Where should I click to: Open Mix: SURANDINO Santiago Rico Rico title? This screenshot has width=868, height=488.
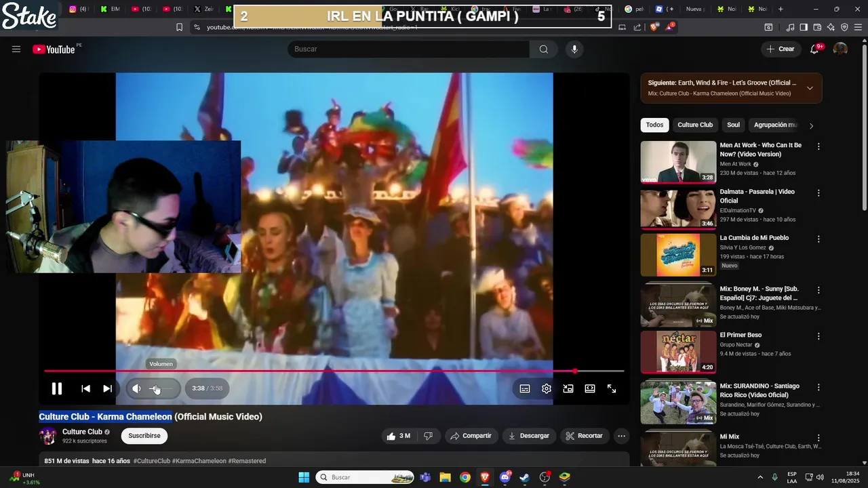[759, 390]
